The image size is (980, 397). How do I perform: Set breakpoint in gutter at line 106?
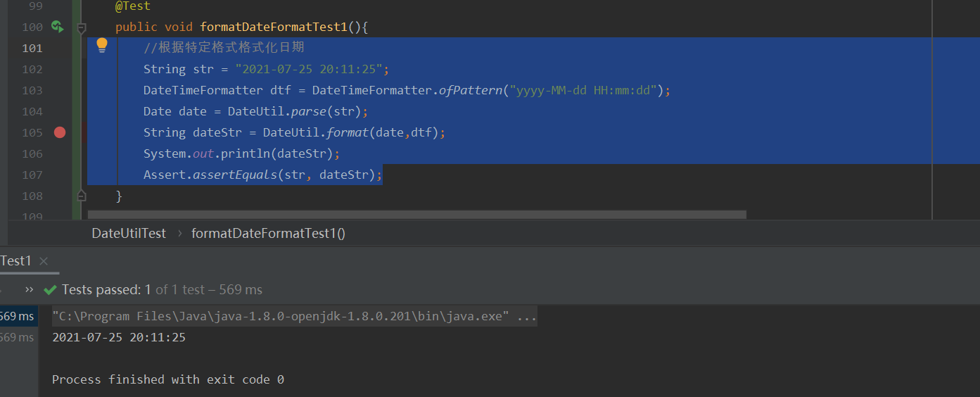tap(60, 153)
